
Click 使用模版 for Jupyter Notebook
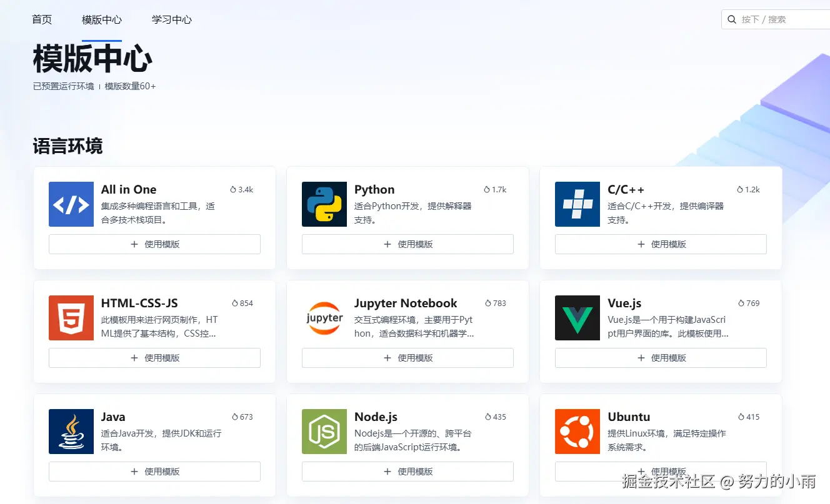pyautogui.click(x=407, y=358)
